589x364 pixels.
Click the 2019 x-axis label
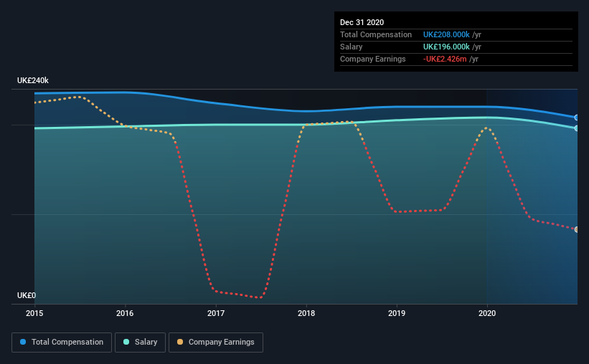pyautogui.click(x=397, y=313)
